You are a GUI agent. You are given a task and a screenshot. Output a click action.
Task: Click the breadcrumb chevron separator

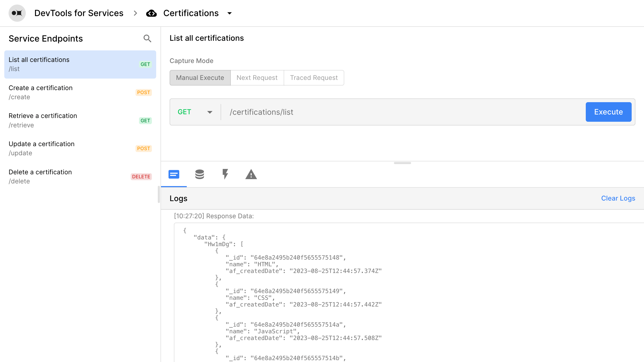tap(135, 13)
